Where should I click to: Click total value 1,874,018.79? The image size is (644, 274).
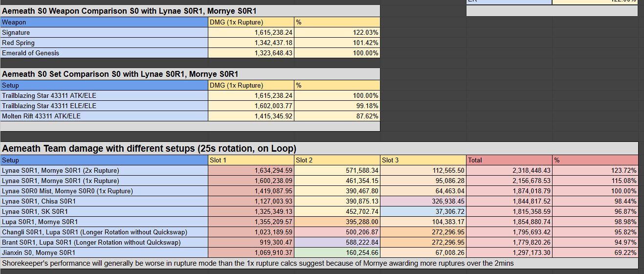point(510,191)
